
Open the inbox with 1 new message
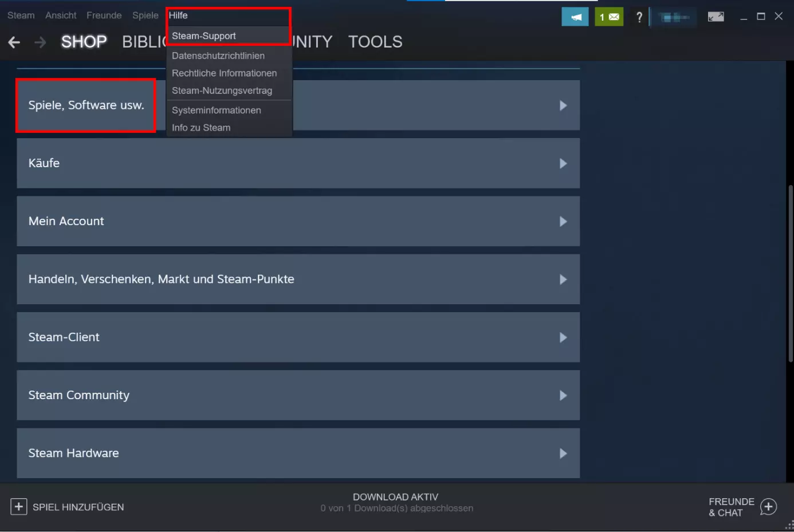[609, 17]
